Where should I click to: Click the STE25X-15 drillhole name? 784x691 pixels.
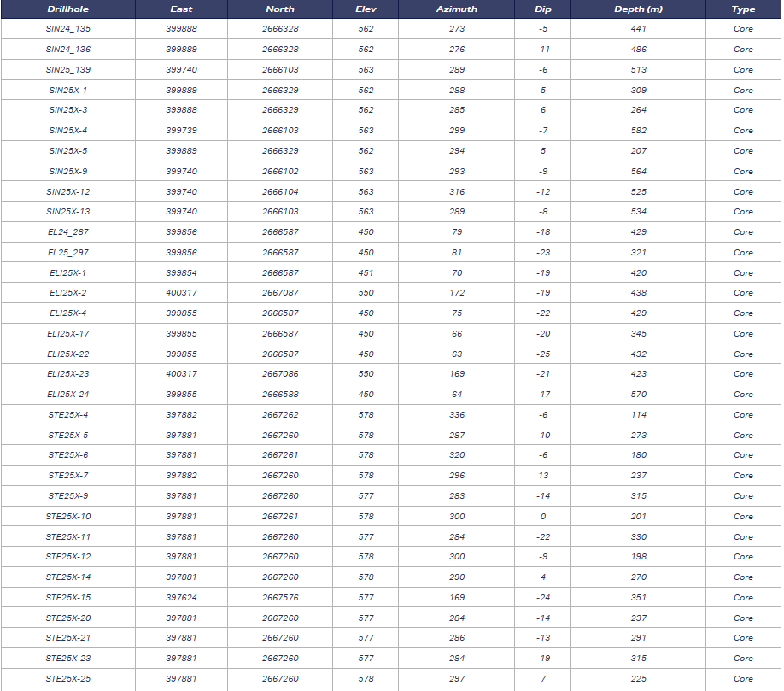pos(67,598)
